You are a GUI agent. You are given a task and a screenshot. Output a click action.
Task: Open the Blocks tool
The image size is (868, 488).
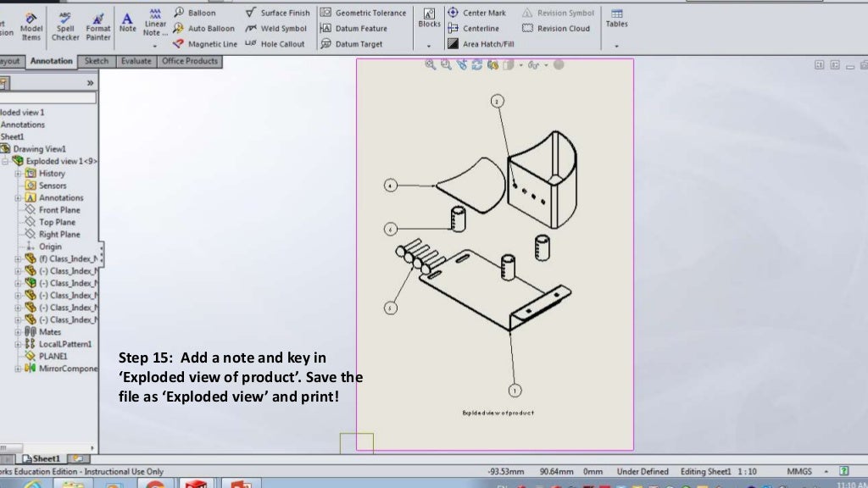(429, 19)
